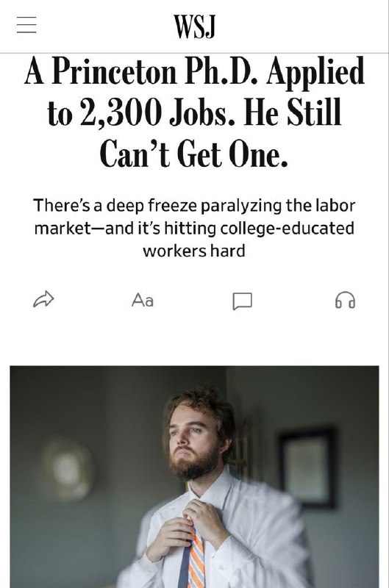This screenshot has width=389, height=588.
Task: Click the headline line 'to 2,300 Jobs. He Still'
Action: point(194,113)
